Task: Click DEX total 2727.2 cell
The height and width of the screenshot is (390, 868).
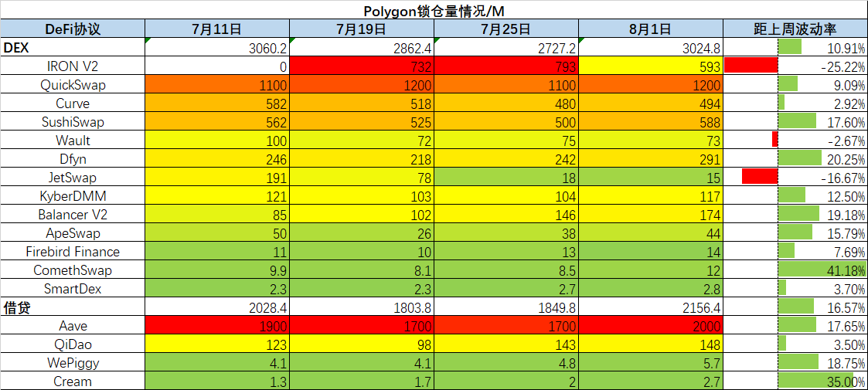Action: coord(506,48)
